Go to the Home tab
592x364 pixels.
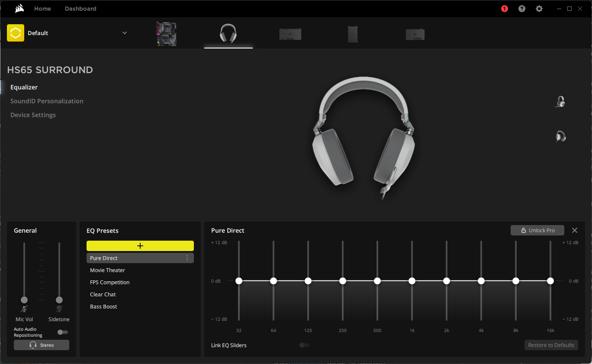pos(42,9)
